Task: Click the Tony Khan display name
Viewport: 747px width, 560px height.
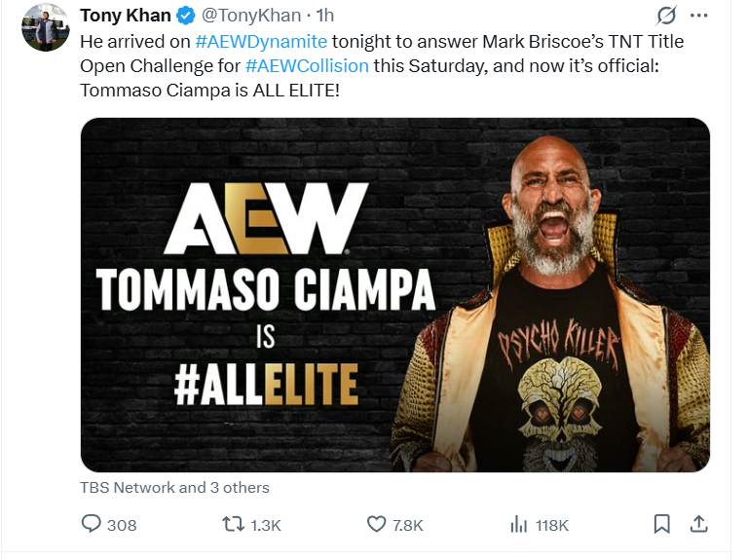Action: point(125,16)
